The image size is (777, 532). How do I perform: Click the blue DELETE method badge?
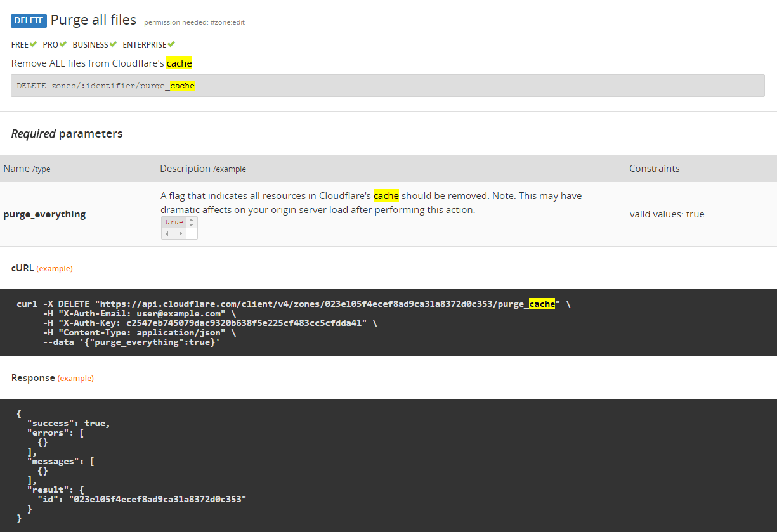(29, 20)
